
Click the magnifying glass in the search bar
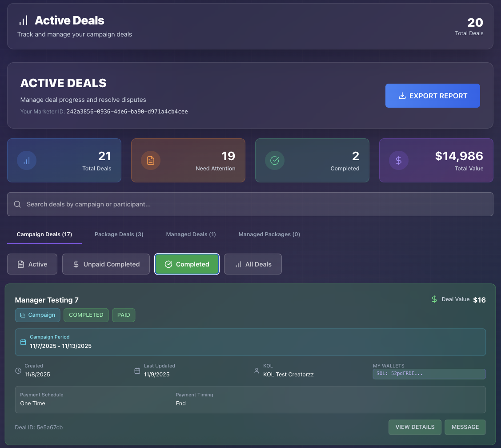point(17,204)
